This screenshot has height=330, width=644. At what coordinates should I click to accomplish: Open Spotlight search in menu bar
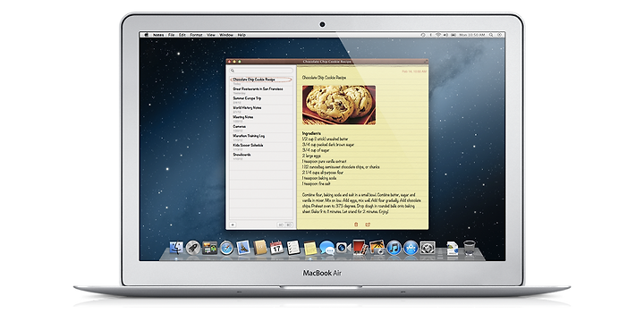tap(491, 35)
